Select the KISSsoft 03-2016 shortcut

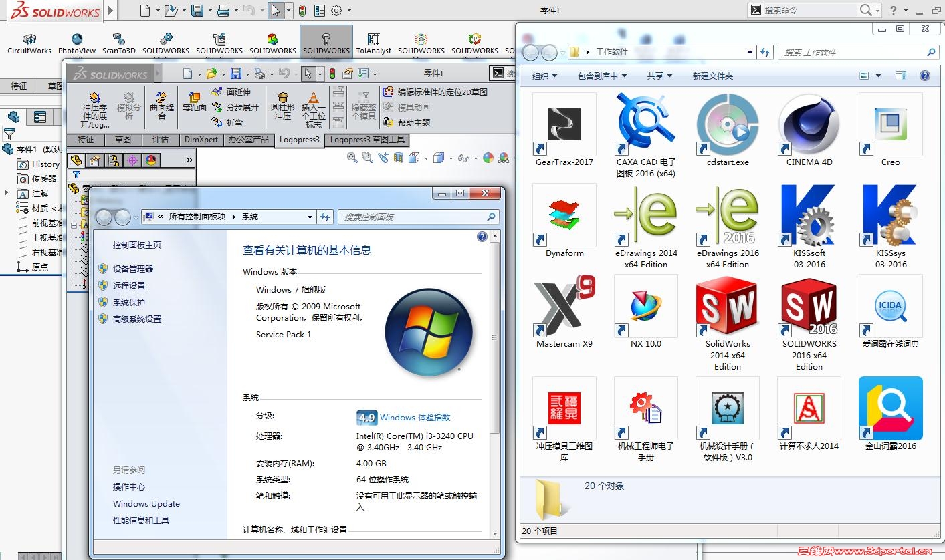809,227
